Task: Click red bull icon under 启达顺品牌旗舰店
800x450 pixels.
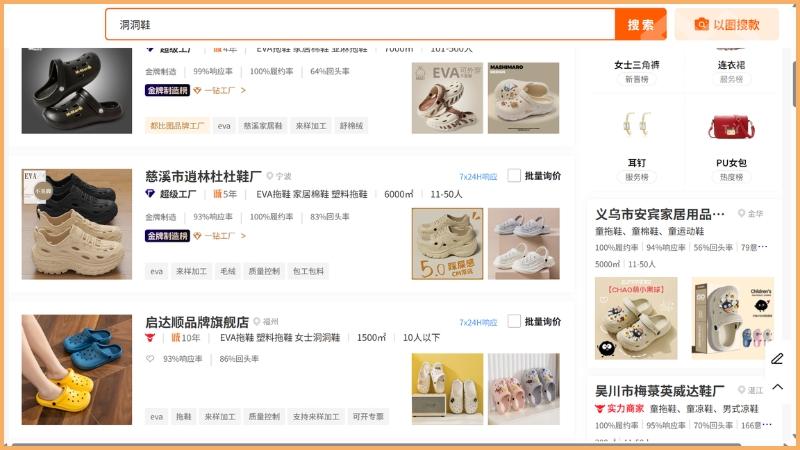Action: point(150,337)
